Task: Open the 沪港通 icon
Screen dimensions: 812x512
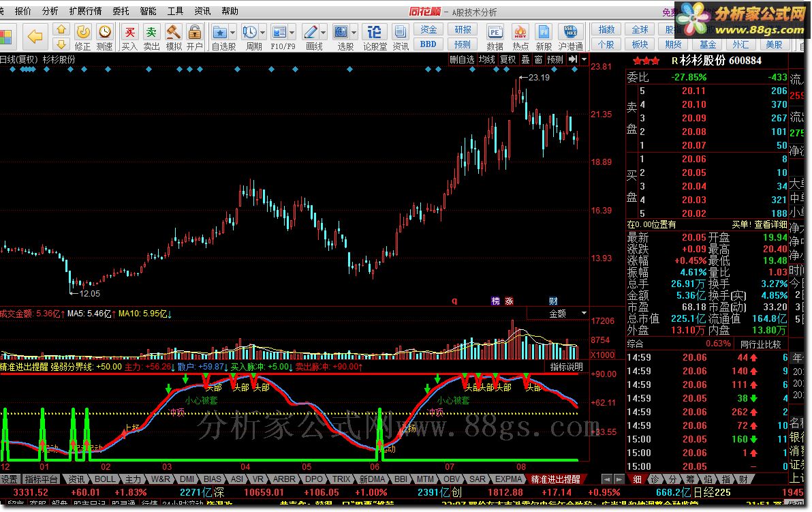Action: [x=570, y=33]
